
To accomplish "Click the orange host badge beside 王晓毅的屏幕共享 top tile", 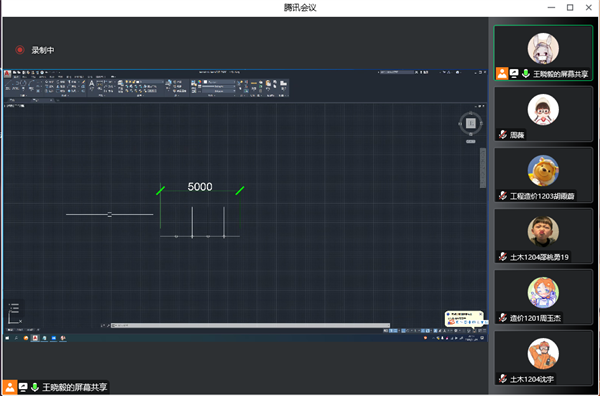I will tap(502, 73).
